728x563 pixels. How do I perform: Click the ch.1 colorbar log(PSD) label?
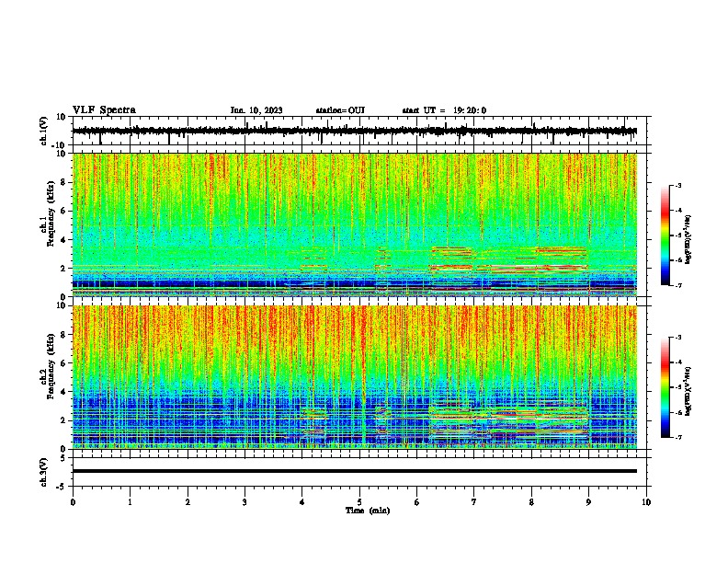click(688, 239)
